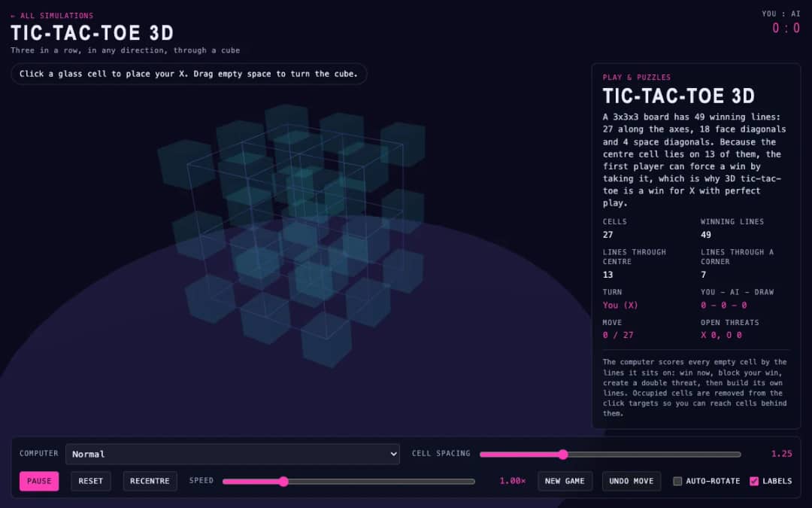The height and width of the screenshot is (508, 812).
Task: Click the dropdown chevron beside Normal
Action: tap(393, 454)
